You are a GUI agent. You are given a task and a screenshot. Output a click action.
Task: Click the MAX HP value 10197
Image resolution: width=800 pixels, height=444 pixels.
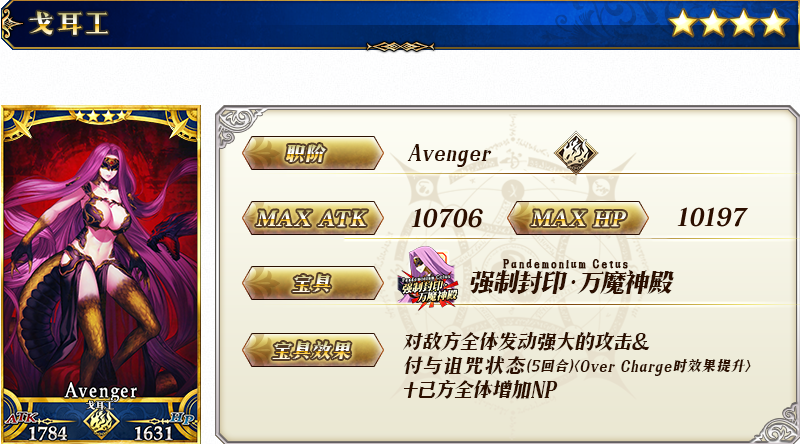pyautogui.click(x=712, y=217)
